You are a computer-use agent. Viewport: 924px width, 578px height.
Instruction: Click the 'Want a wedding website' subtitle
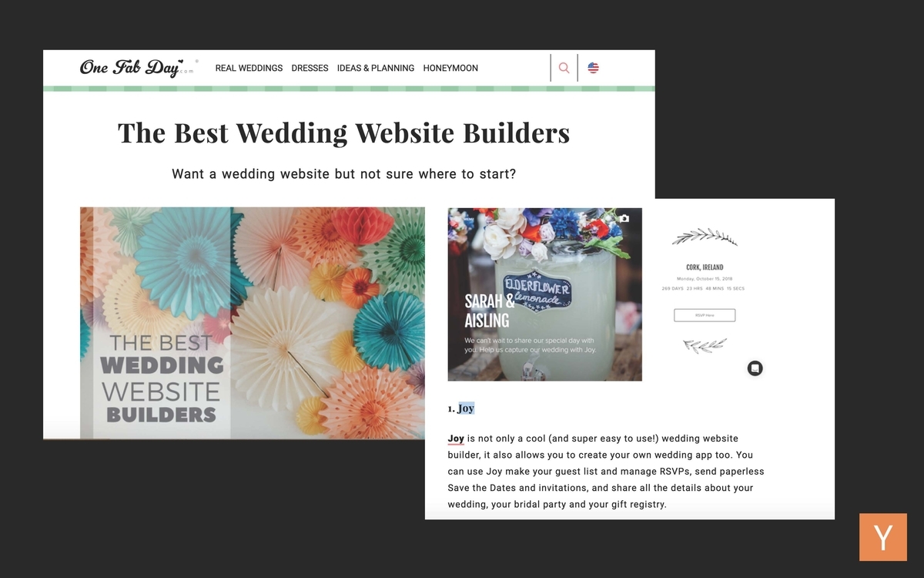pos(343,174)
